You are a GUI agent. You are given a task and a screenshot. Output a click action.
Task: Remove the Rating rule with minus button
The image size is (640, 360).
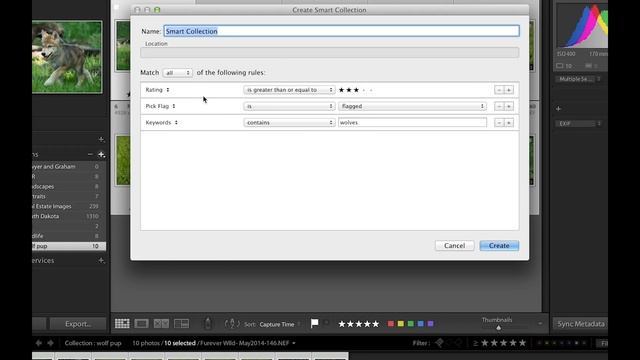tap(499, 90)
